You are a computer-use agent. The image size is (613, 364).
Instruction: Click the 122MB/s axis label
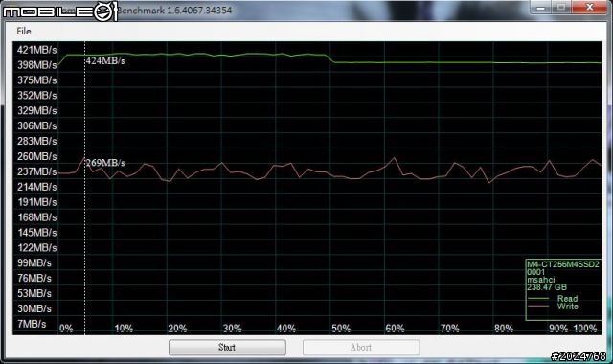click(x=36, y=248)
